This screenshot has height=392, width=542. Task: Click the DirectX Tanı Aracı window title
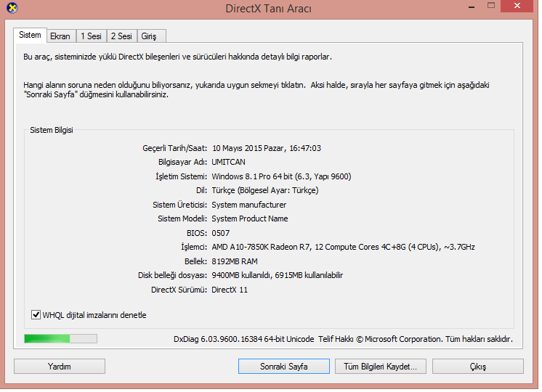coord(270,9)
